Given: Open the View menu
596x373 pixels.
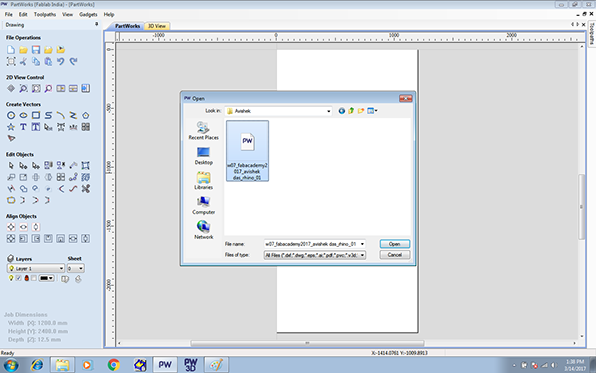Looking at the screenshot, I should 67,14.
